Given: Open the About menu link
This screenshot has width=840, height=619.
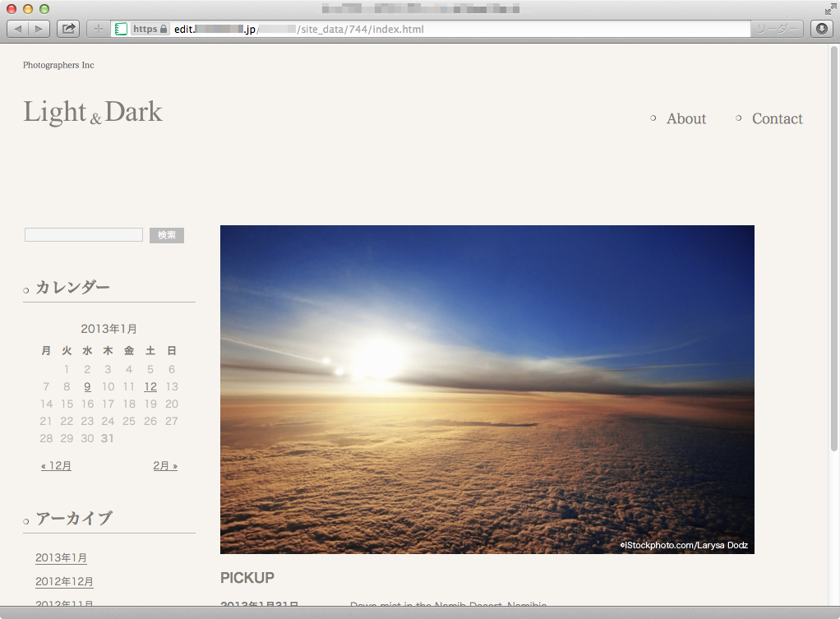Looking at the screenshot, I should pyautogui.click(x=685, y=118).
